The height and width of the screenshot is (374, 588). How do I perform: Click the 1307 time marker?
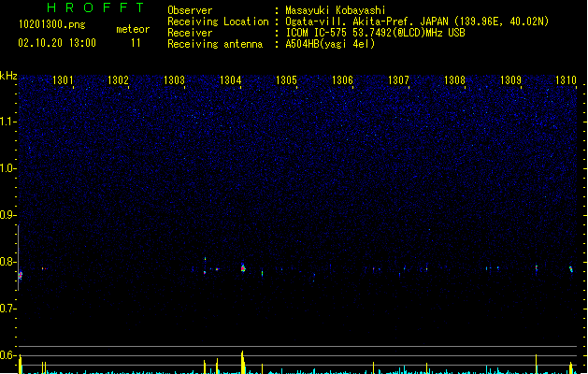click(x=398, y=80)
